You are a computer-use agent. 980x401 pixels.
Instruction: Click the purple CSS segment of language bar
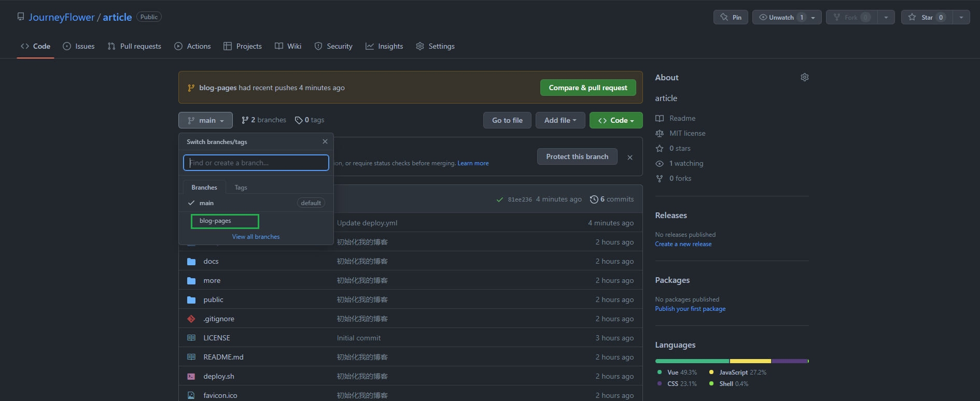[x=789, y=361]
